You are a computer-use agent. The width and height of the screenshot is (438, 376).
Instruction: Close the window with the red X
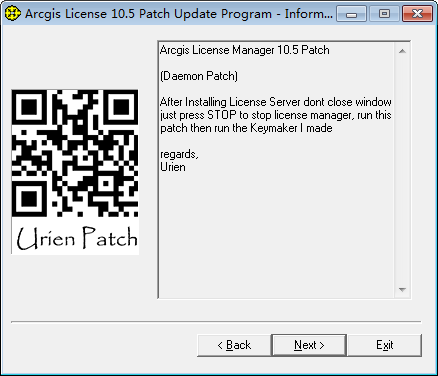(417, 14)
